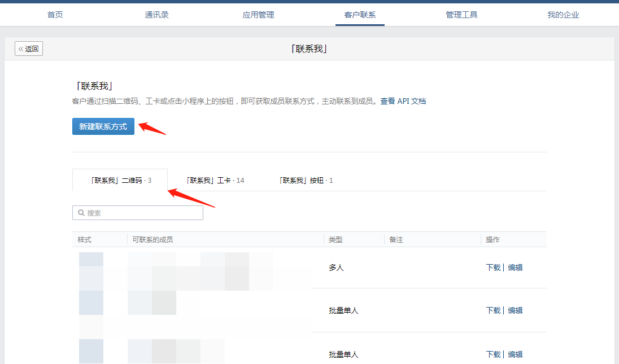619x364 pixels.
Task: Go to the 首页 navigation tab
Action: (55, 15)
